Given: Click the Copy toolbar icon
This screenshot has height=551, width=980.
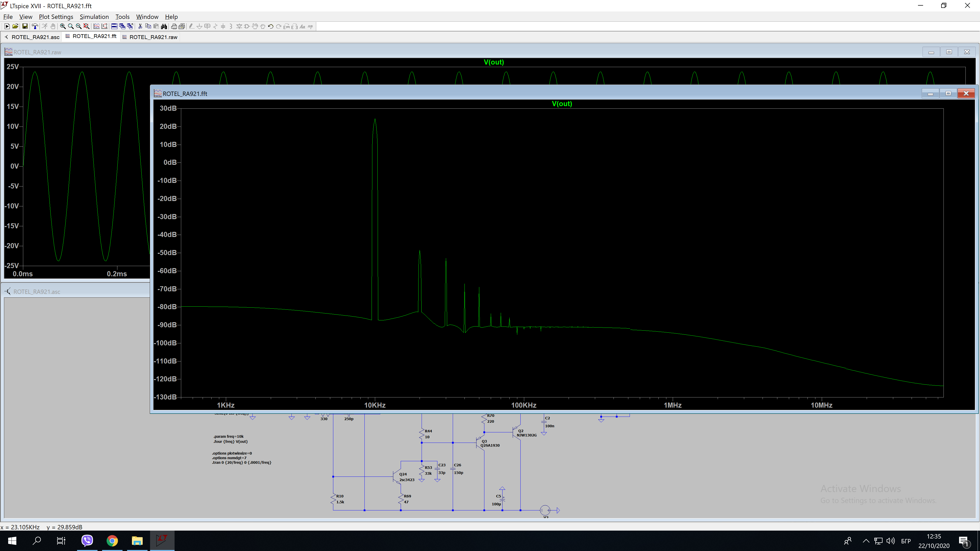Looking at the screenshot, I should coord(148,26).
